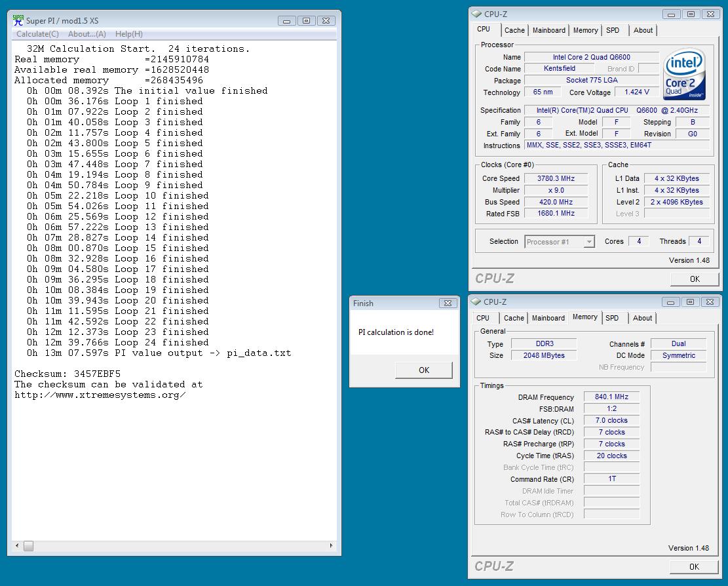Click the 'PI value output -> pi_data.txt' line
This screenshot has width=728, height=586.
pyautogui.click(x=159, y=353)
